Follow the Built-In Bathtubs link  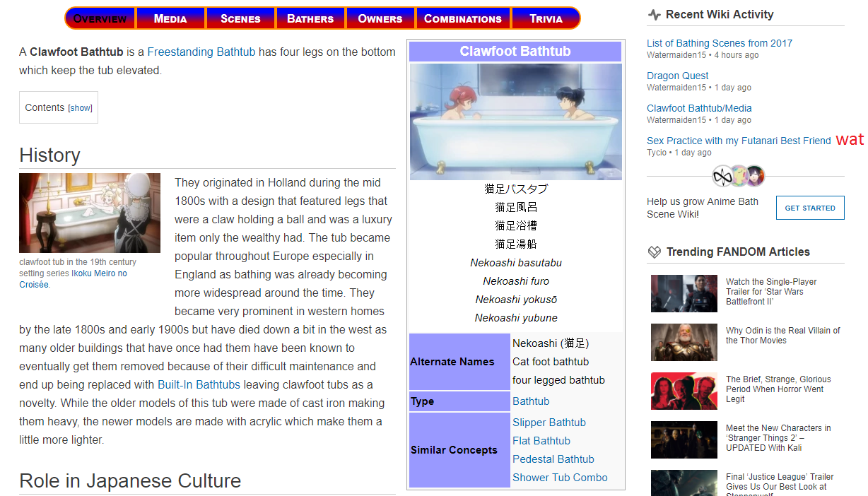click(199, 384)
